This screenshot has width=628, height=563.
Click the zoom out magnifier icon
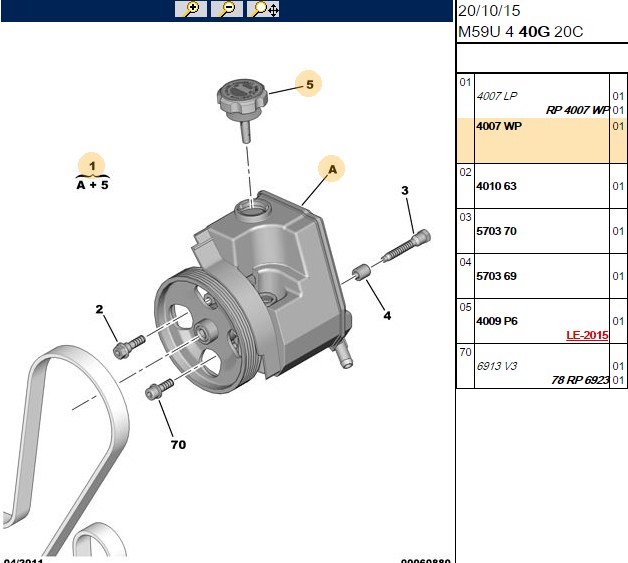[x=227, y=9]
